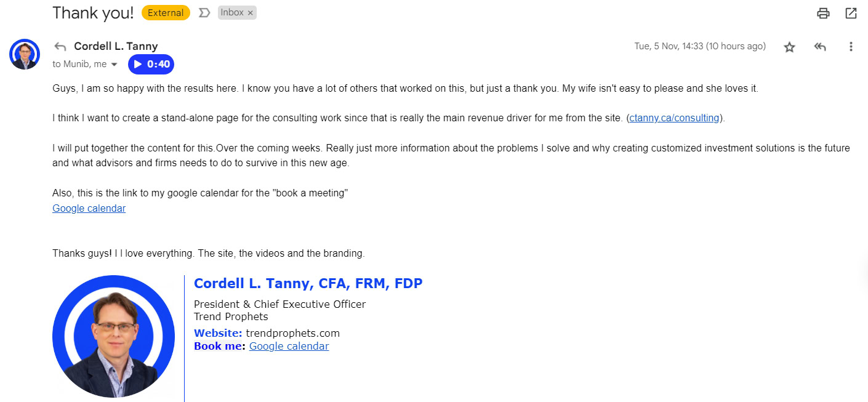Click the Inbox label chip text
The image size is (868, 402).
tap(232, 13)
